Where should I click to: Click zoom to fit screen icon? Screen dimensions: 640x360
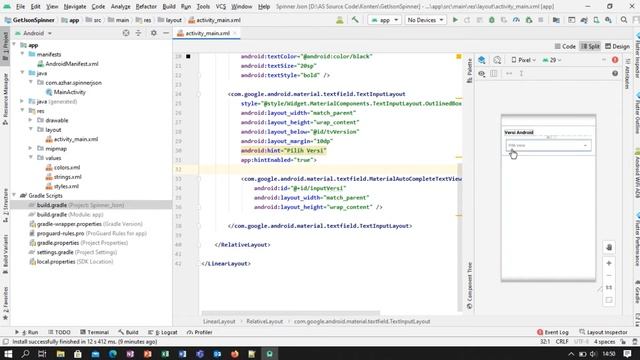(609, 300)
